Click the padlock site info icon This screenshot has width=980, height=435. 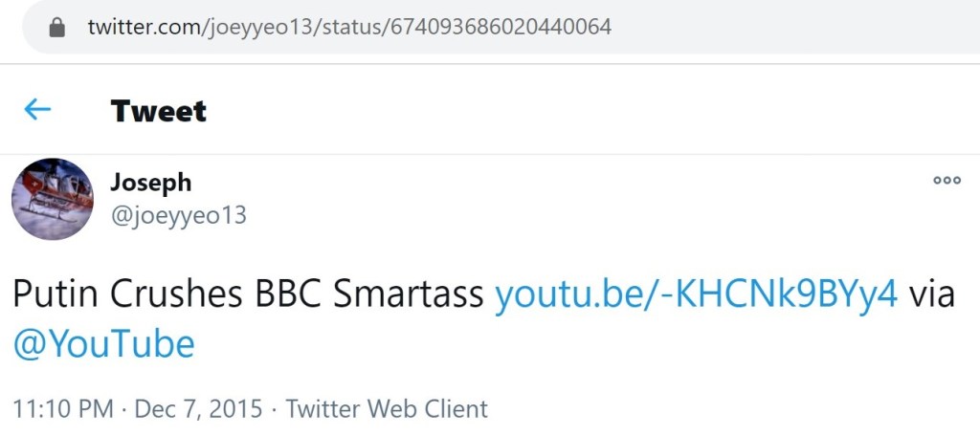click(x=58, y=27)
